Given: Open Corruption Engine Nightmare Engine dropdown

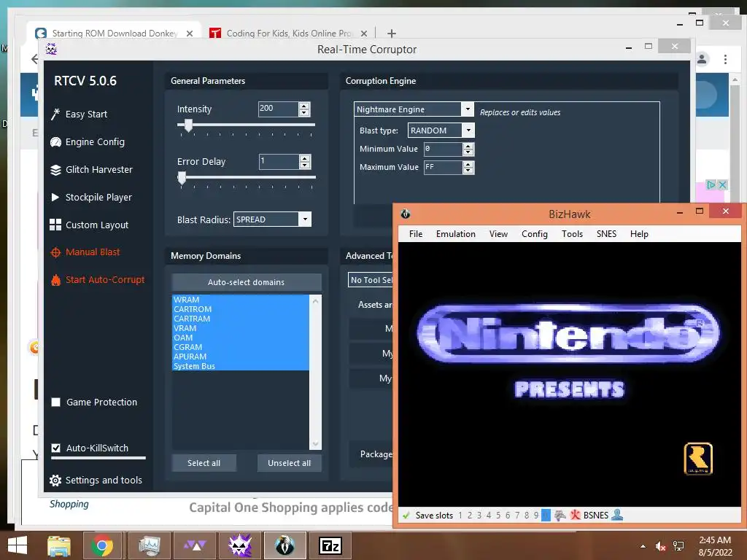Looking at the screenshot, I should pyautogui.click(x=468, y=109).
